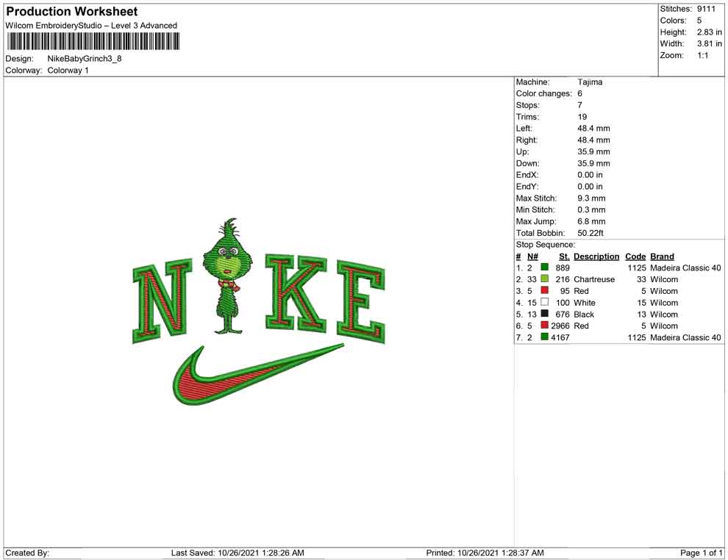This screenshot has width=728, height=560.
Task: Click the Height value '2.83 in'
Action: [710, 32]
